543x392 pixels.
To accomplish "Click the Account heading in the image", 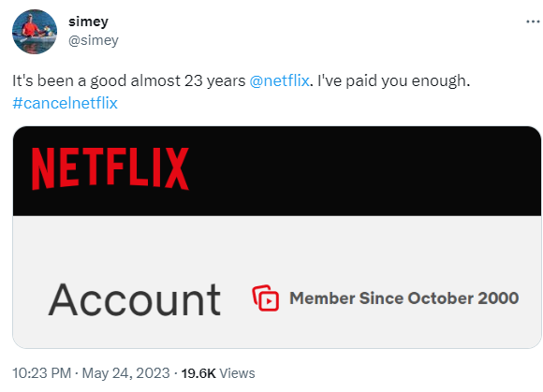I will point(135,299).
